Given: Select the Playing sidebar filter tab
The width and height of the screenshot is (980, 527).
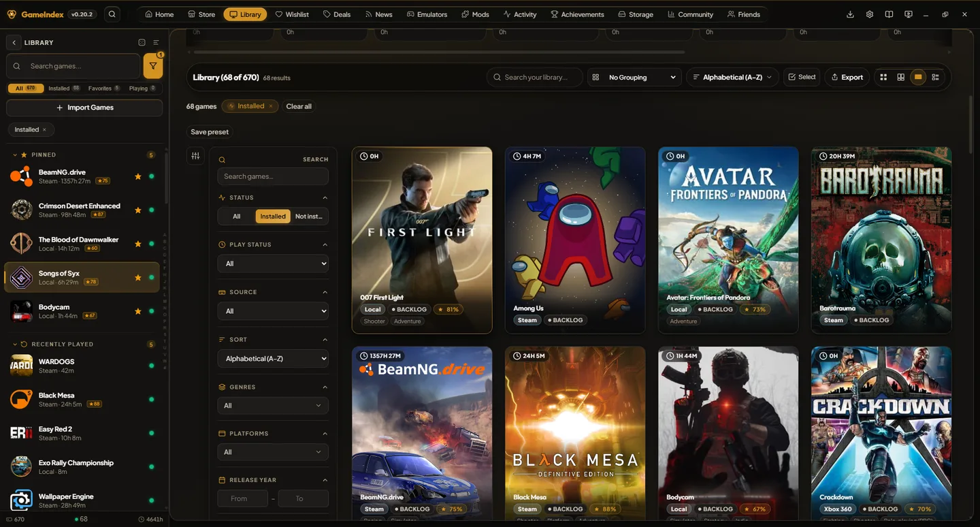Looking at the screenshot, I should (x=142, y=89).
